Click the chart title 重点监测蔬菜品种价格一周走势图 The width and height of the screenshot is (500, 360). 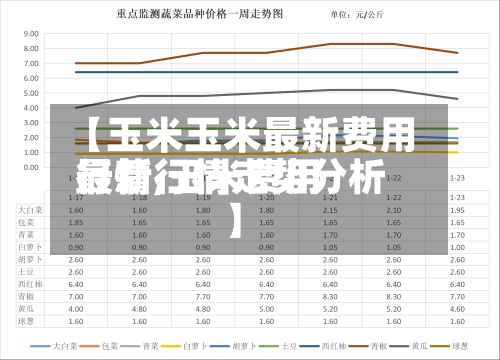point(200,14)
